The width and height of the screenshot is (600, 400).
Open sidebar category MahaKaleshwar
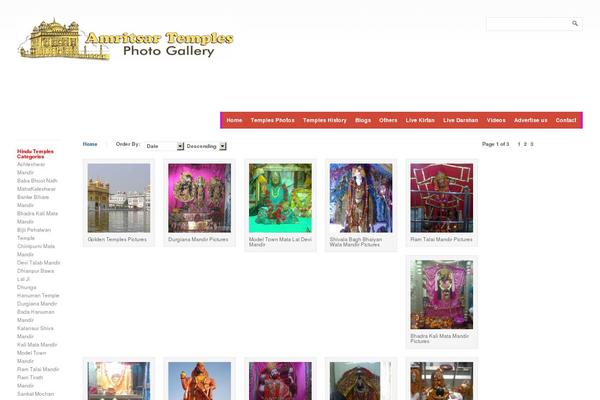coord(36,189)
